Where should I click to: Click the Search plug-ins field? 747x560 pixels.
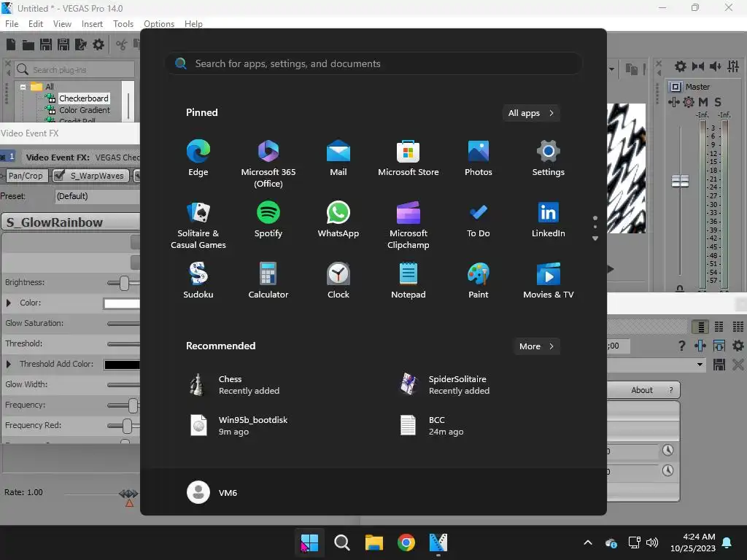point(74,69)
